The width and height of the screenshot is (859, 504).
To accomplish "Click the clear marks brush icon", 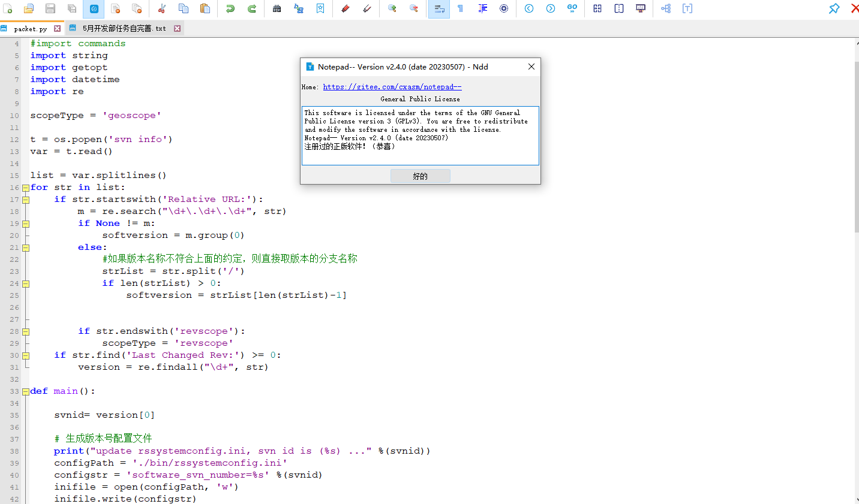I will click(x=367, y=8).
